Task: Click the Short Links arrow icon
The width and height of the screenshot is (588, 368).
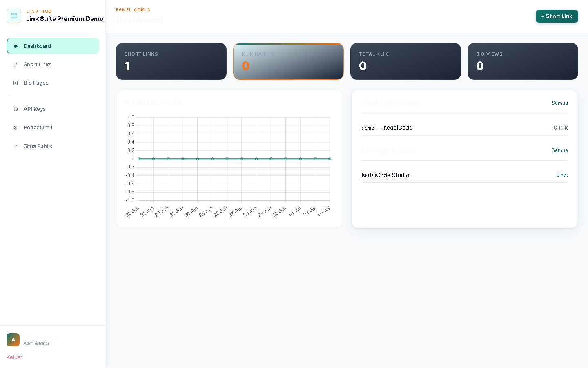Action: 16,65
